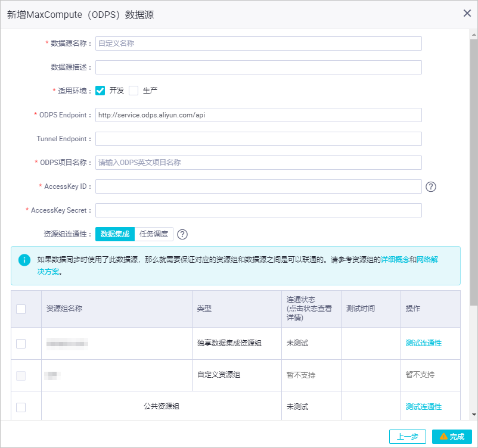Click 未测试 status in 公共资源组 row
478x448 pixels.
297,407
